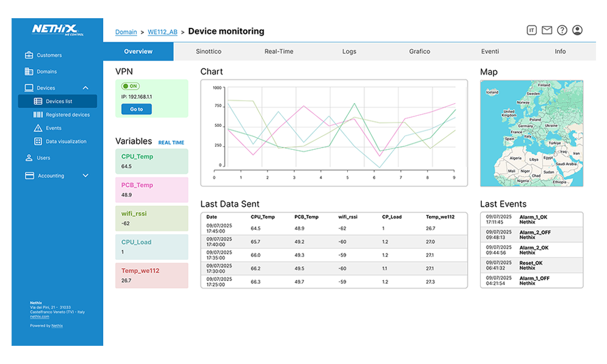Open the user profile account icon

577,30
